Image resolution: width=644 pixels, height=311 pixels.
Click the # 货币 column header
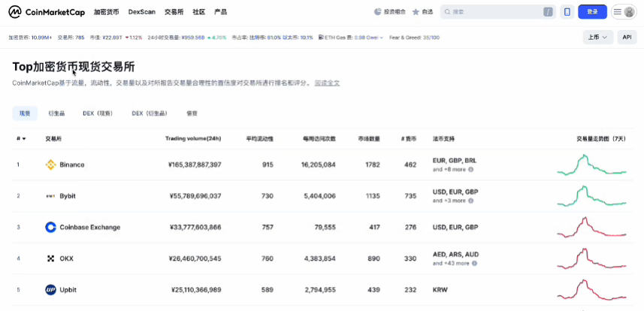tap(408, 139)
